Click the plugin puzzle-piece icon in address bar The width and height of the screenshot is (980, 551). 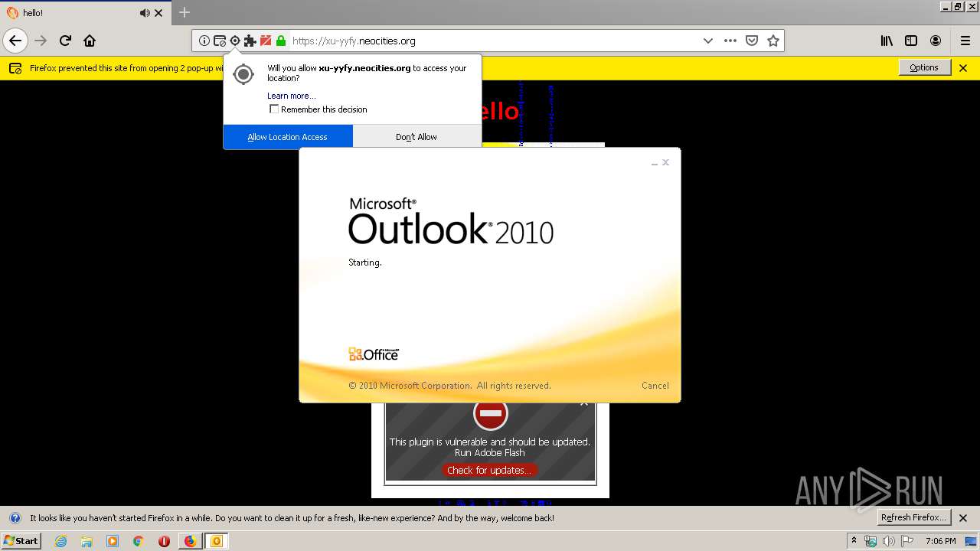[250, 41]
